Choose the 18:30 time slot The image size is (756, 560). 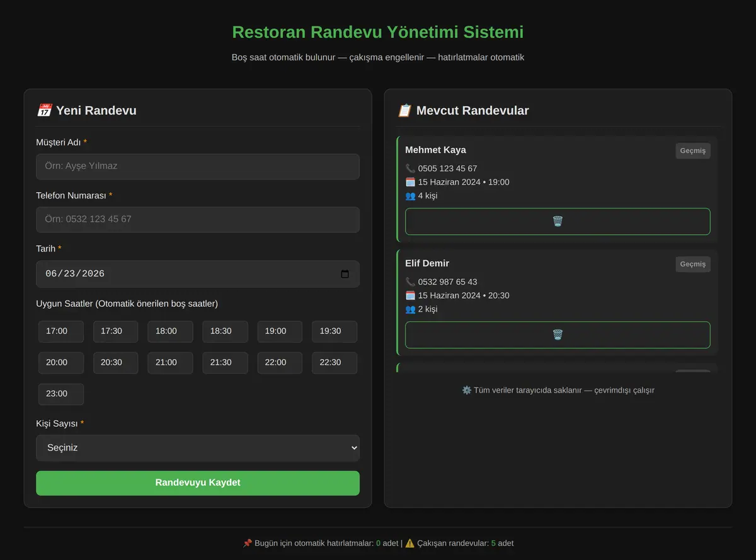pos(225,331)
